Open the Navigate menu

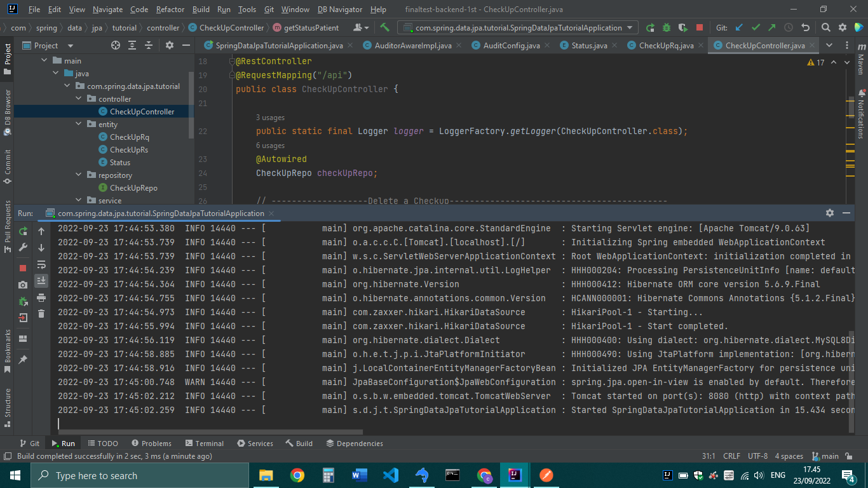(x=107, y=10)
